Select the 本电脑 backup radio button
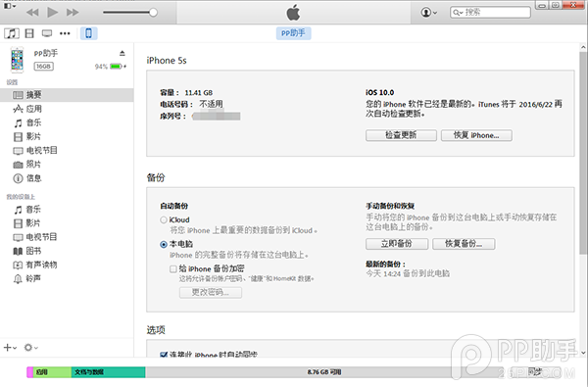The width and height of the screenshot is (588, 387). coord(164,245)
